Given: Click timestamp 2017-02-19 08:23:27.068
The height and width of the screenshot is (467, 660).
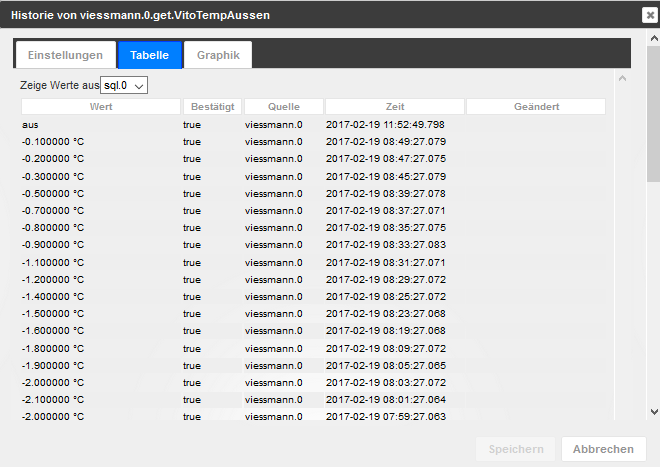Looking at the screenshot, I should tap(386, 314).
